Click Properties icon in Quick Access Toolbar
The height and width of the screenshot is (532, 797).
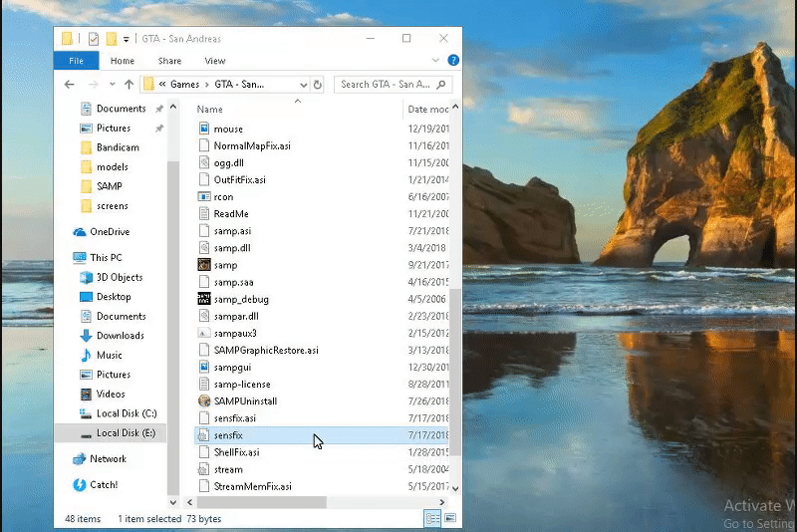click(x=93, y=39)
